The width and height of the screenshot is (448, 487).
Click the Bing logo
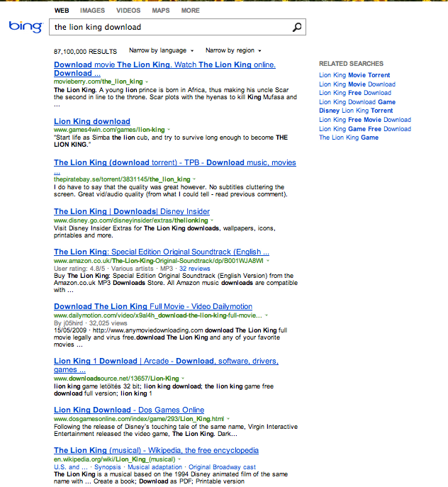click(26, 27)
